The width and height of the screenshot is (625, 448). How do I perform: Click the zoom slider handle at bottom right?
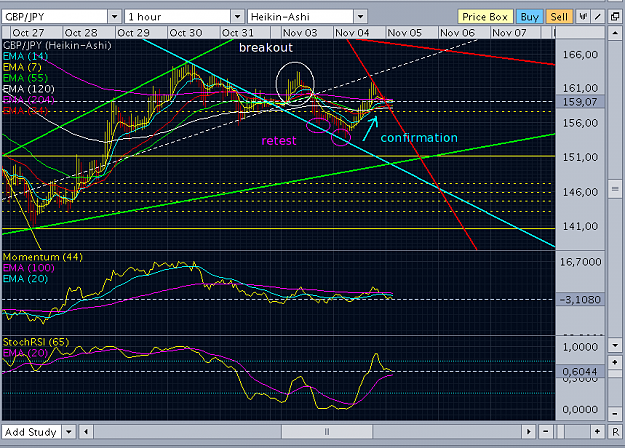coord(560,432)
